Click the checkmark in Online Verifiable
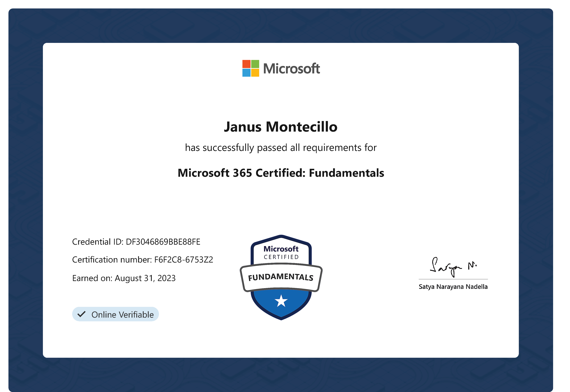The height and width of the screenshot is (392, 570). [81, 314]
